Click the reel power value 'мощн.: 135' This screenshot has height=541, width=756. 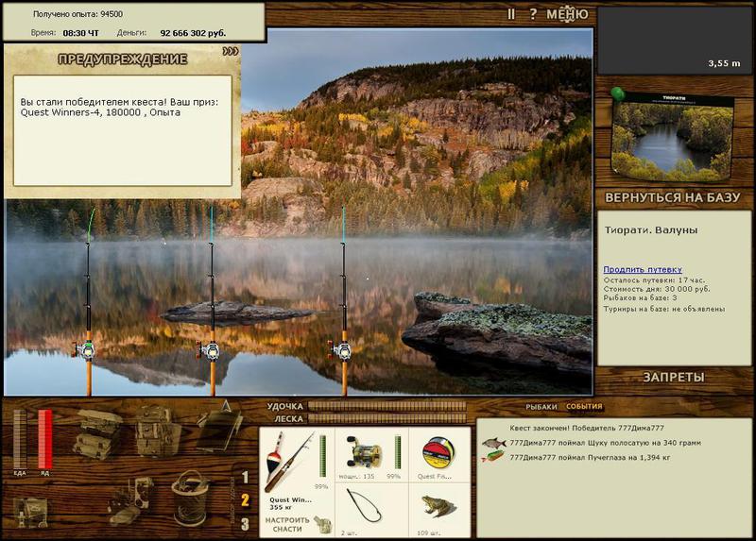pyautogui.click(x=356, y=476)
